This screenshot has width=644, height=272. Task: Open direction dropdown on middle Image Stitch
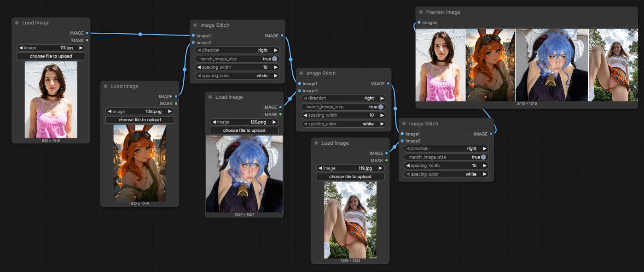coord(344,98)
